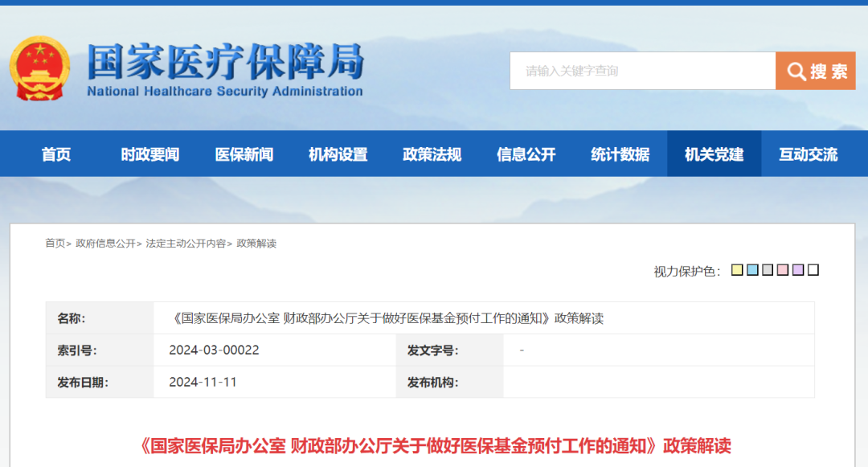Open the 政策法规 navigation tab
This screenshot has height=467, width=868.
[432, 154]
